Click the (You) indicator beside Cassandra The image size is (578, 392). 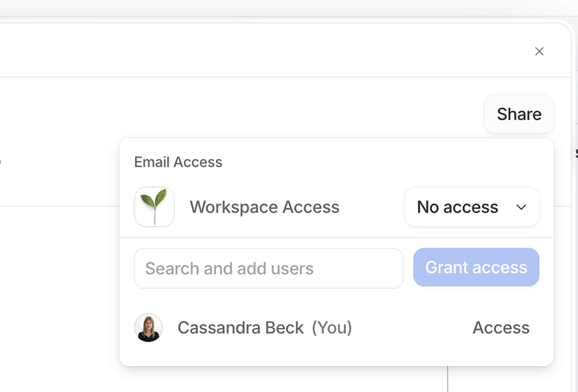[x=332, y=327]
